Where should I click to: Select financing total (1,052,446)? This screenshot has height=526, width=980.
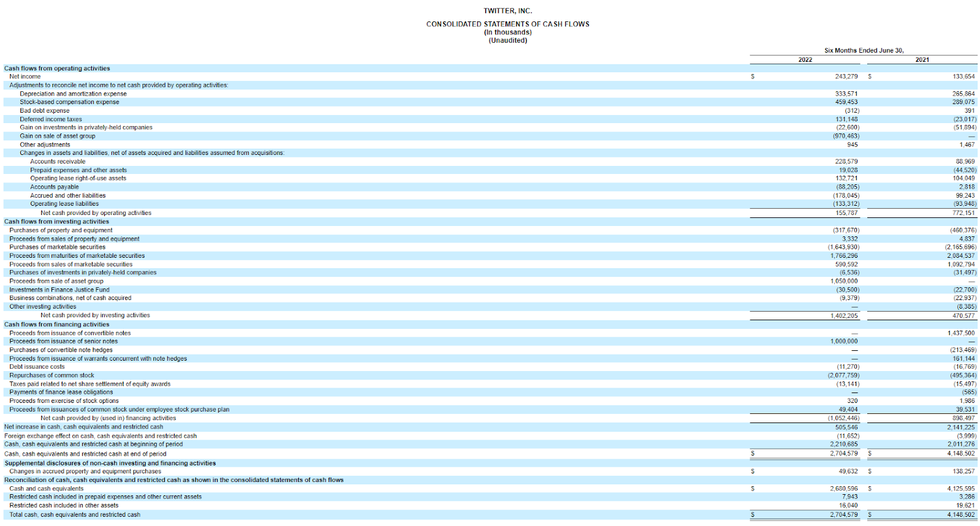[x=843, y=418]
